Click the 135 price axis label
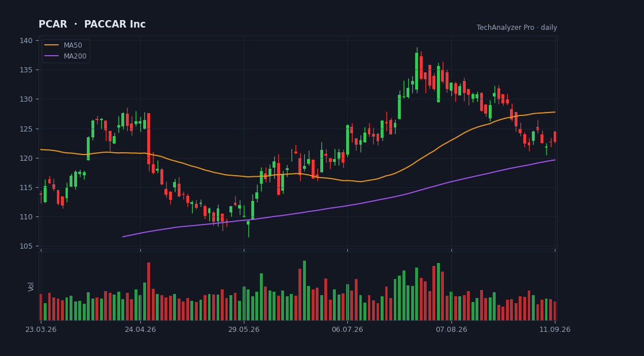The image size is (644, 356). (x=26, y=69)
